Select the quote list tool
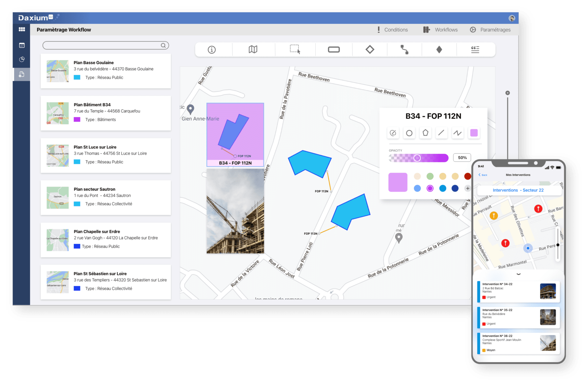The width and height of the screenshot is (588, 386). (x=475, y=49)
